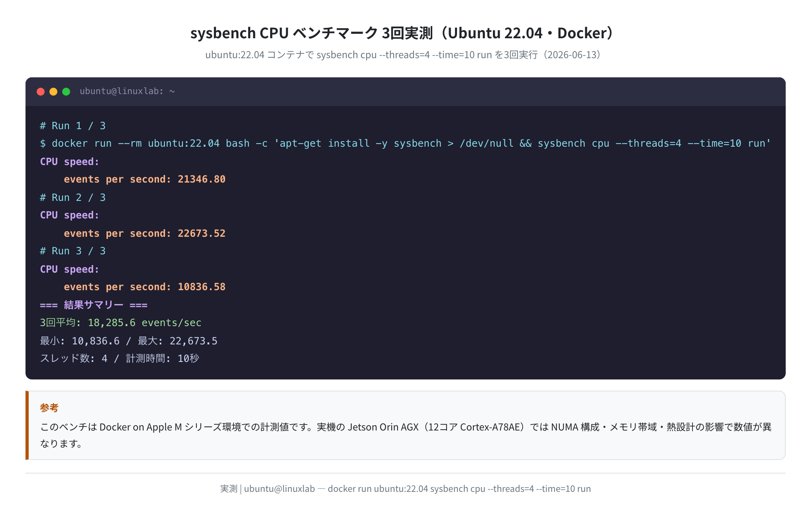Click the 最小: 10,836.6 / 最大: 22,673.5 line
The width and height of the screenshot is (812, 511).
pyautogui.click(x=129, y=341)
